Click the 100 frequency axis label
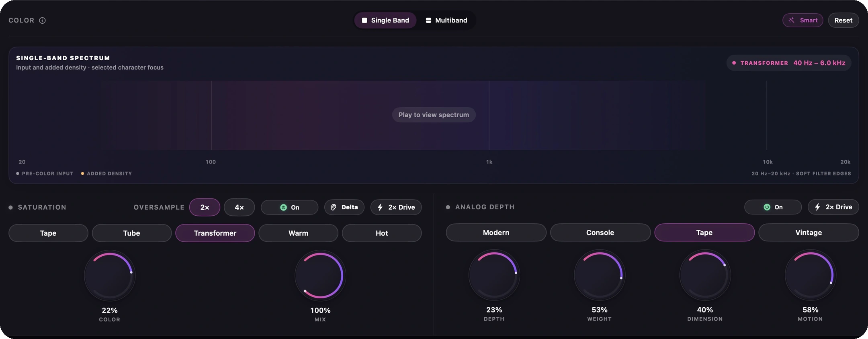 coord(211,162)
